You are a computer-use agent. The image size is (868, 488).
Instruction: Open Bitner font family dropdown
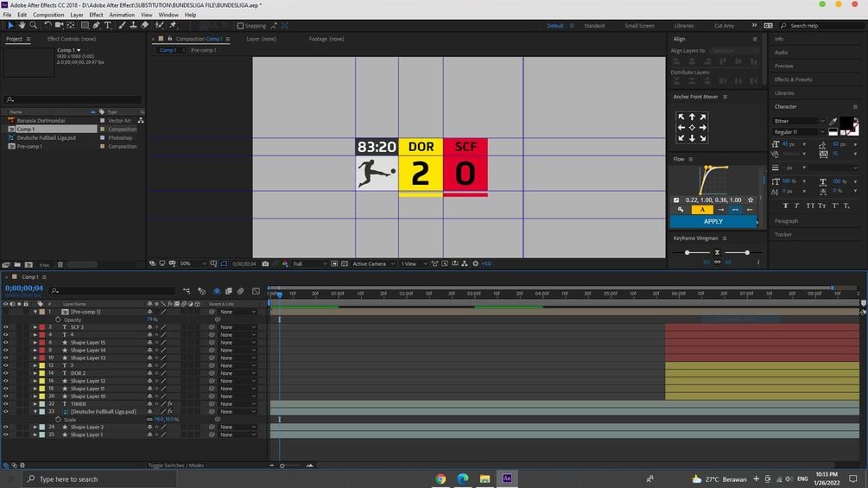click(799, 121)
